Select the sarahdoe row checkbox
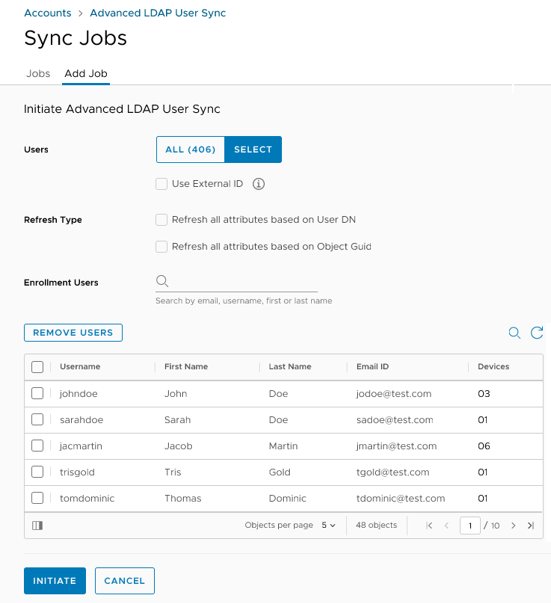 click(37, 420)
